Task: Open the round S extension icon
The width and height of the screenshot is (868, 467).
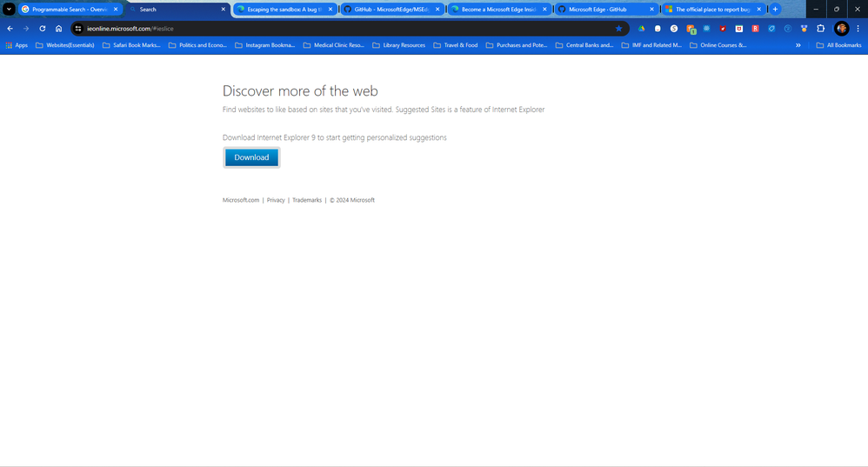Action: point(674,28)
